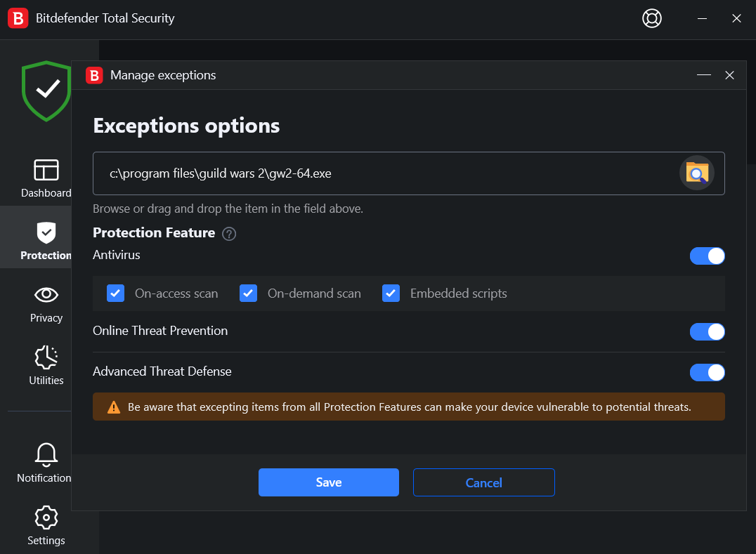
Task: Click the 'Online Threat Prevention' label
Action: click(x=160, y=331)
